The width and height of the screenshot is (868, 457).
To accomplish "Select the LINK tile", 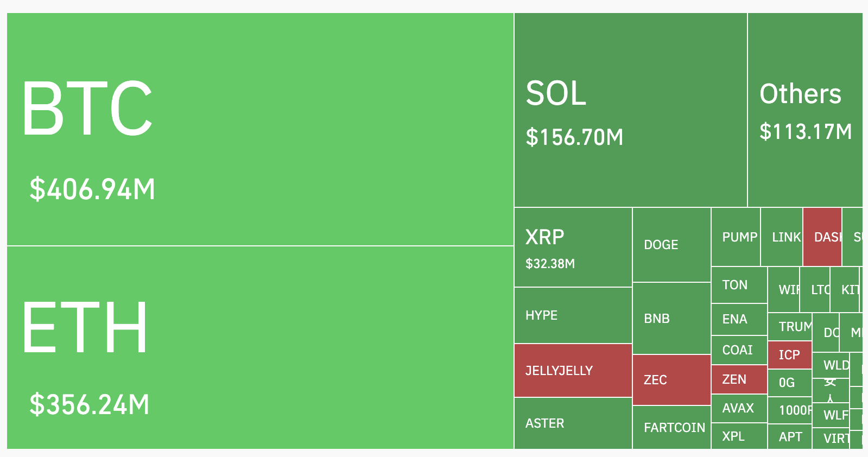I will 782,237.
